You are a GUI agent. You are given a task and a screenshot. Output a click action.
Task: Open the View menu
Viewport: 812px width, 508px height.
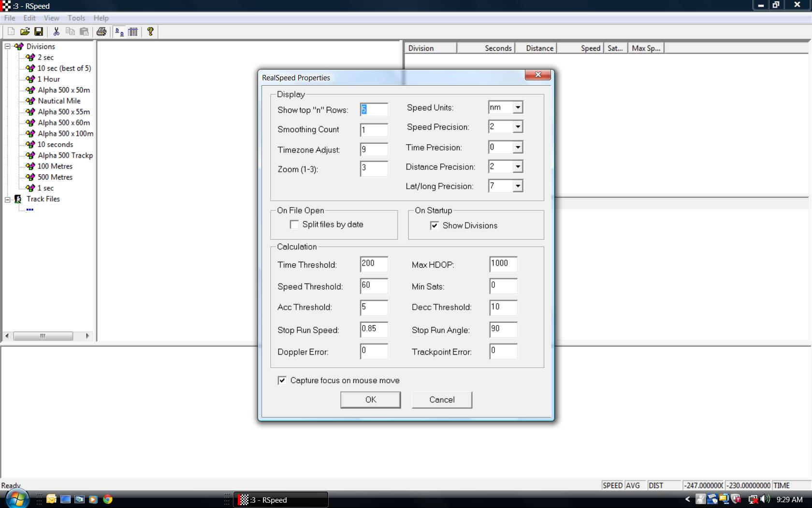pyautogui.click(x=51, y=18)
